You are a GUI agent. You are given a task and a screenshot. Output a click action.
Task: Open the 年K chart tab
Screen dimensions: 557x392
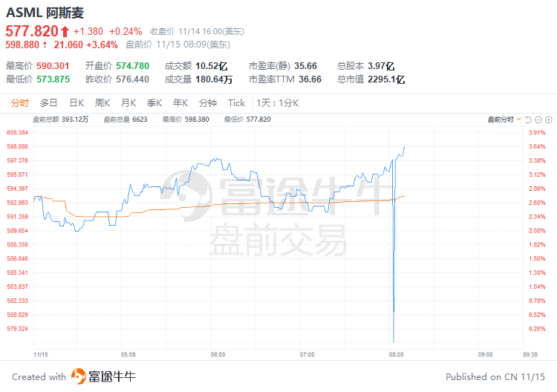pos(180,103)
